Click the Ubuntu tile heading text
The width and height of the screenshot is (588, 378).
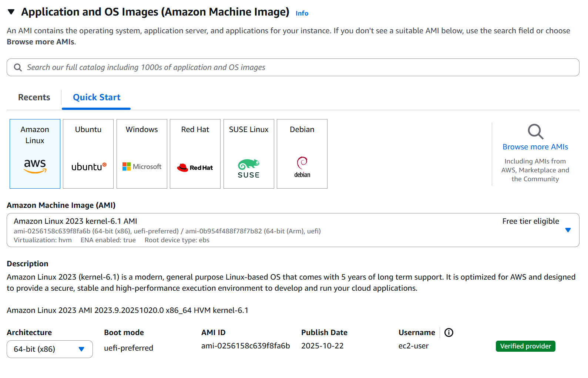point(88,129)
